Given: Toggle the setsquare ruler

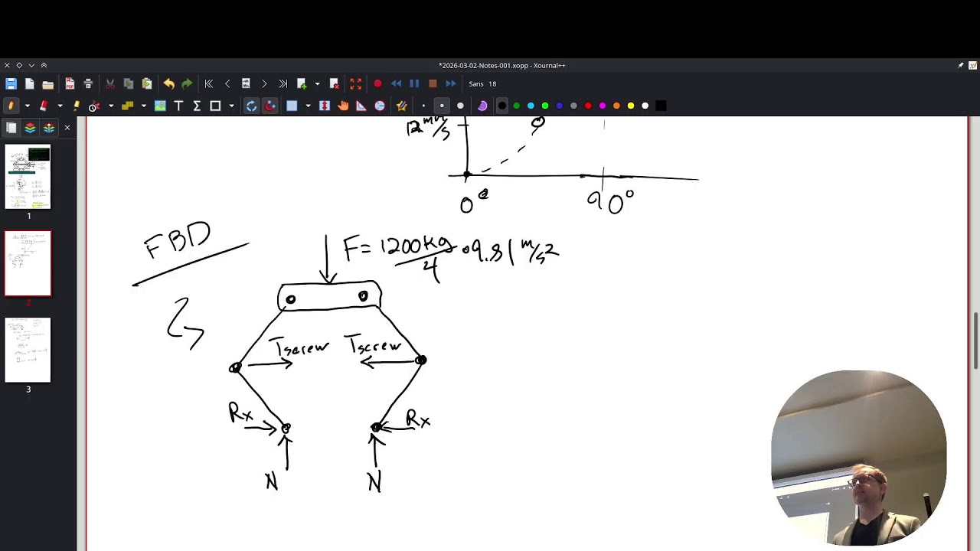Looking at the screenshot, I should 361,106.
